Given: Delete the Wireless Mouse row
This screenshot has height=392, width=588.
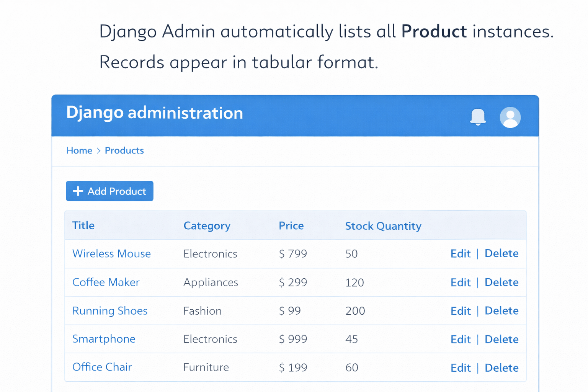Looking at the screenshot, I should (x=501, y=253).
